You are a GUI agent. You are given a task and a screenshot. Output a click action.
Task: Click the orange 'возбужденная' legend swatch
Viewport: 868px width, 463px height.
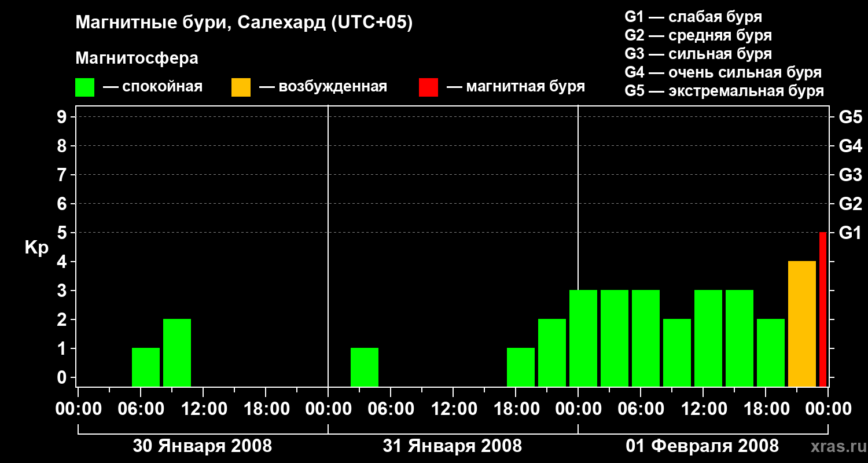tap(241, 87)
